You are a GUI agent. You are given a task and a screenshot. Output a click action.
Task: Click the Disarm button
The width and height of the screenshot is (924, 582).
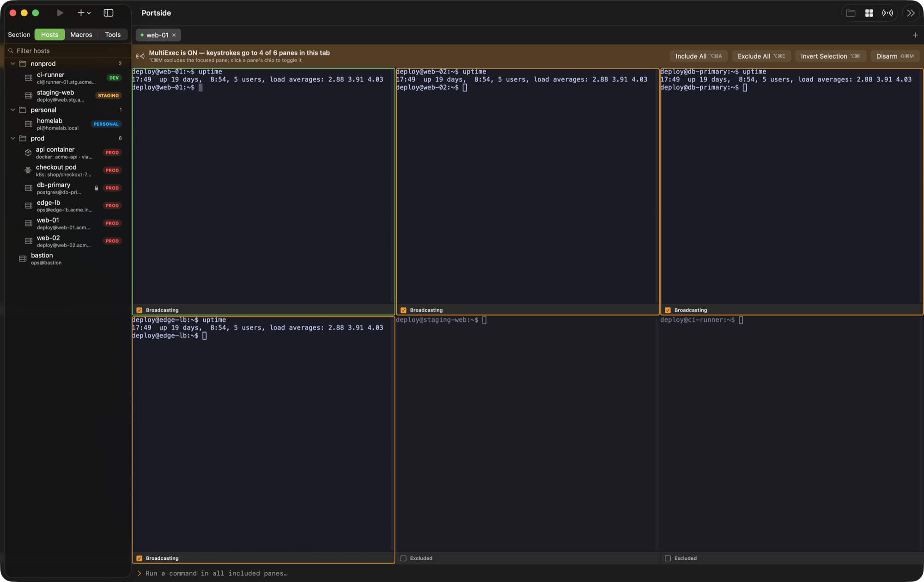tap(895, 56)
